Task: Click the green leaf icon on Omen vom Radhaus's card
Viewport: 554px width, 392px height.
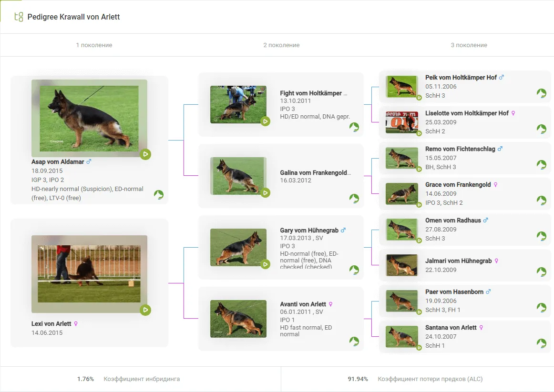Action: [x=541, y=236]
